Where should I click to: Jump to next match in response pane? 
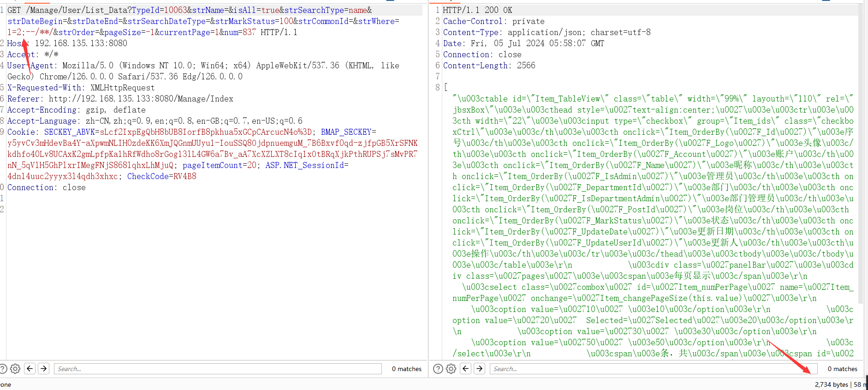(480, 368)
